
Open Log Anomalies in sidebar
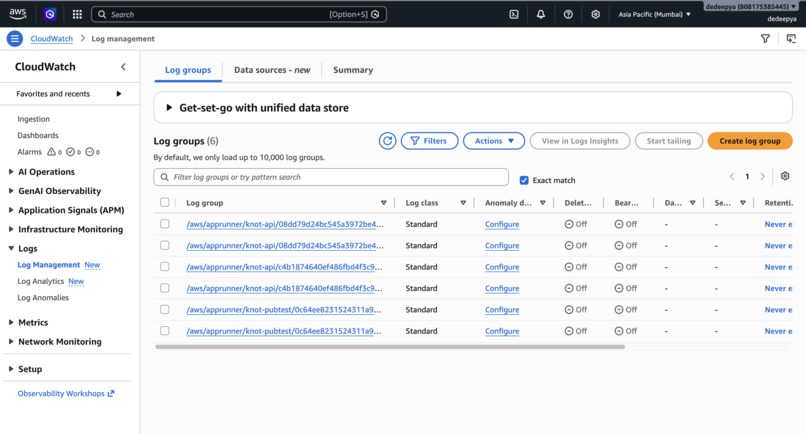[x=43, y=298]
